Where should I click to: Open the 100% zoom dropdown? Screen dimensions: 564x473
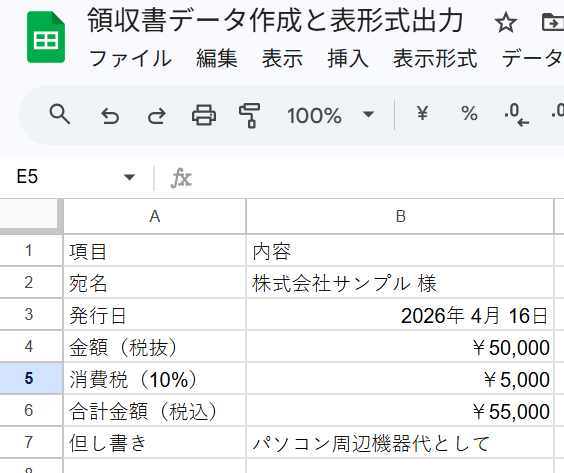[331, 115]
